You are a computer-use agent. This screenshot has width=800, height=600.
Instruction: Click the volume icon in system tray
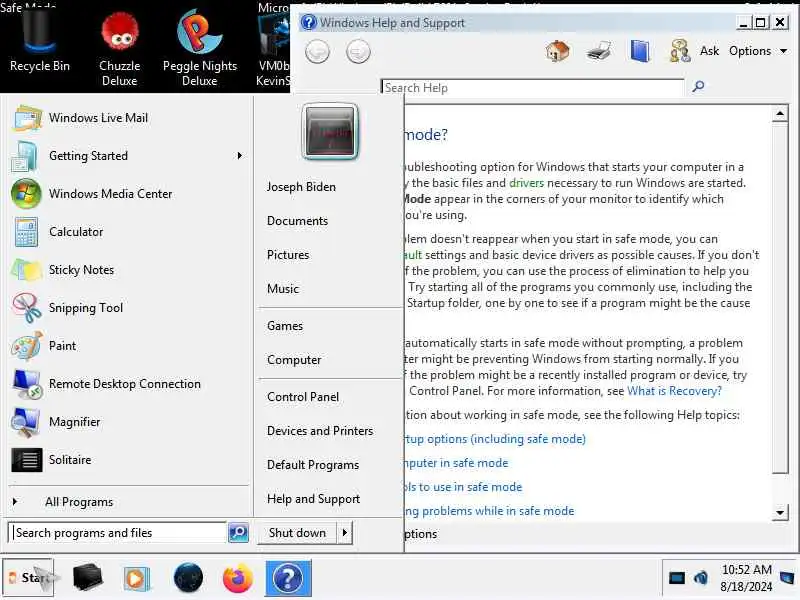pyautogui.click(x=701, y=578)
